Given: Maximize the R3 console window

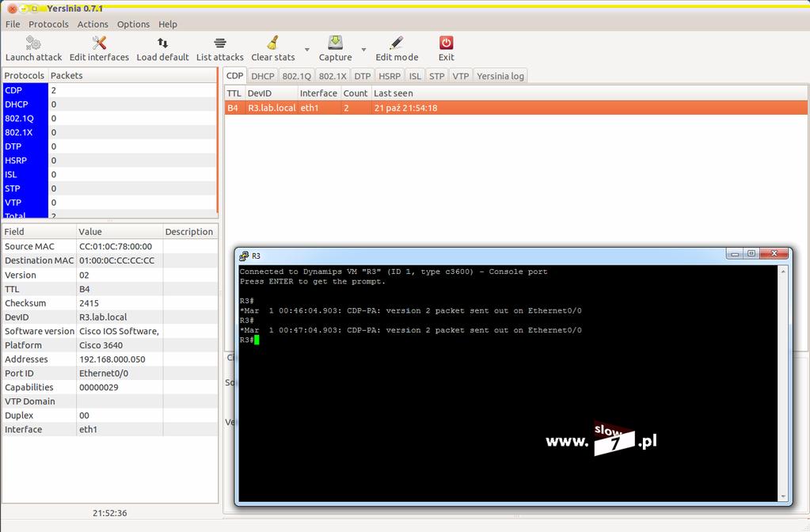Looking at the screenshot, I should point(751,253).
